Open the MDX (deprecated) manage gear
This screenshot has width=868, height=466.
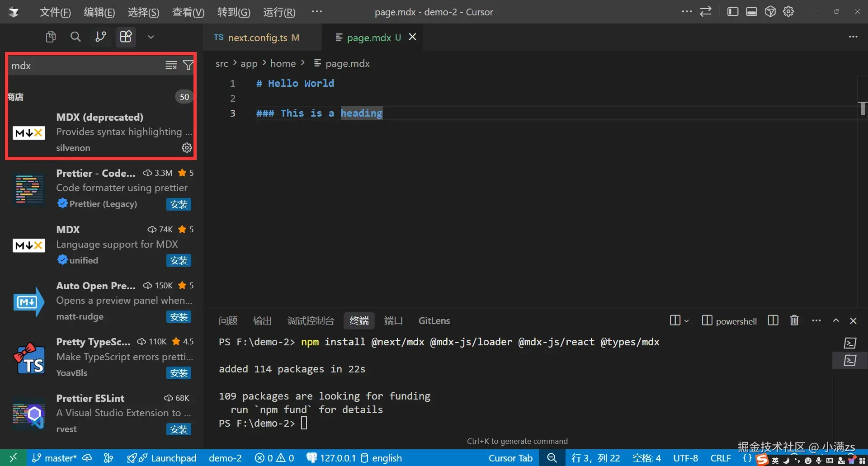[187, 148]
